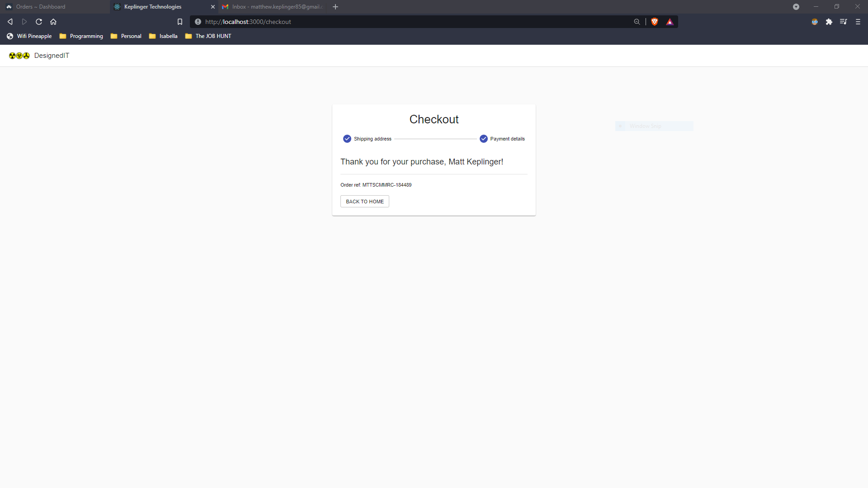The width and height of the screenshot is (868, 488).
Task: Open the Brave Shields lion icon
Action: pos(655,22)
